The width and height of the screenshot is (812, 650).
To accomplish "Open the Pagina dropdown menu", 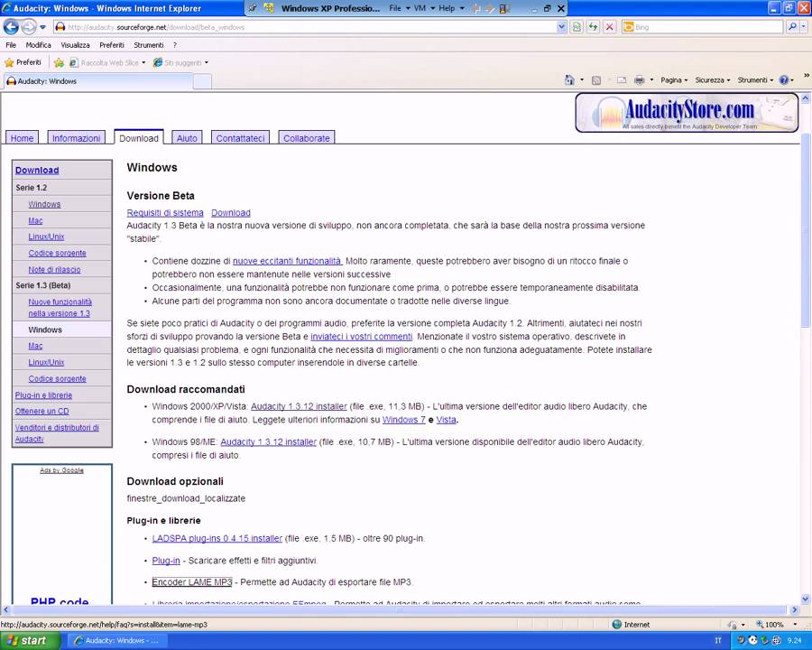I will 674,79.
